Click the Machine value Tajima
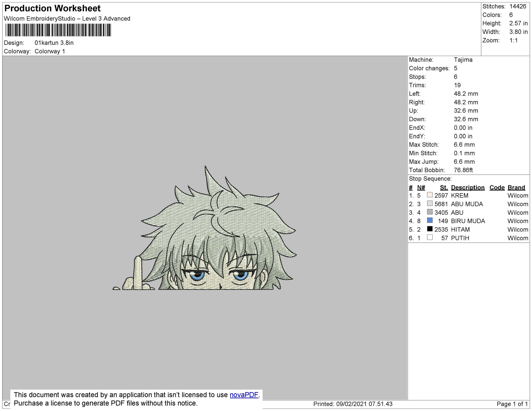Screen dimensions: 532x411 click(463, 60)
